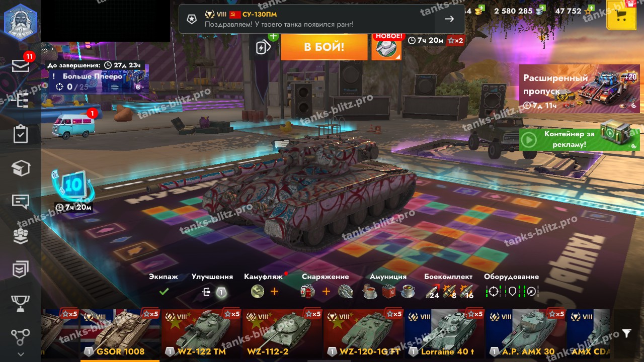This screenshot has height=362, width=644.
Task: Select the Lorraine 40 t tank card
Action: click(x=444, y=334)
